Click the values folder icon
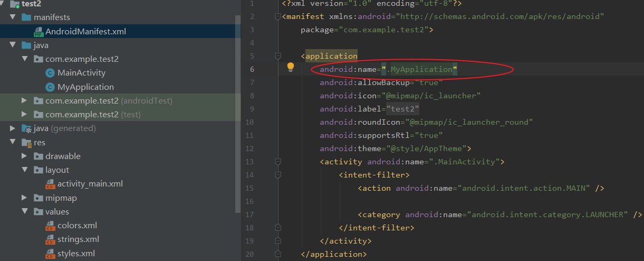The image size is (644, 261). (38, 211)
